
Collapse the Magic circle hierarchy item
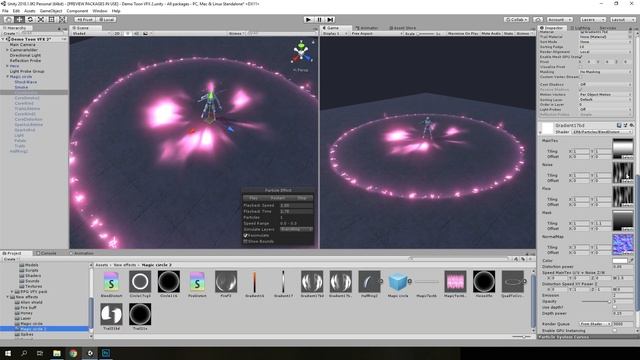coord(7,76)
